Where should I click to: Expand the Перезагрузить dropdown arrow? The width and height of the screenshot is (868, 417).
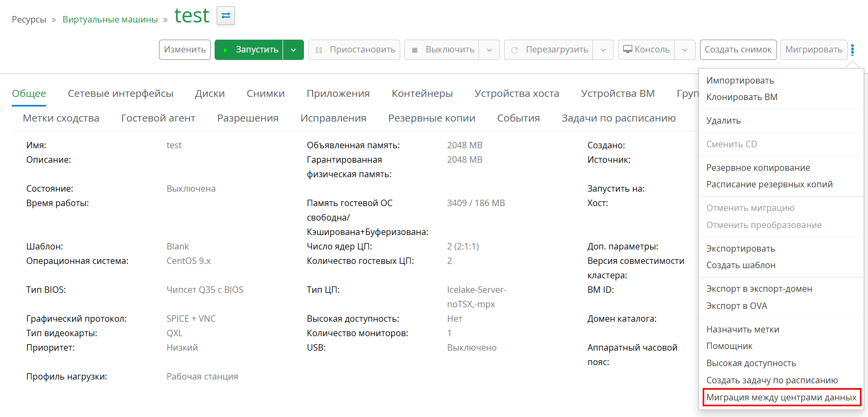pyautogui.click(x=603, y=50)
